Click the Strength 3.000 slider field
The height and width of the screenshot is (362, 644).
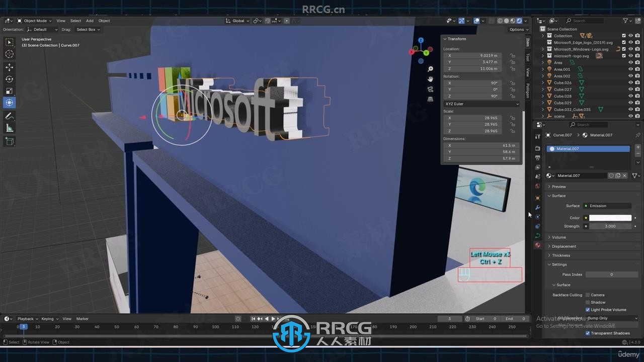[x=610, y=226]
